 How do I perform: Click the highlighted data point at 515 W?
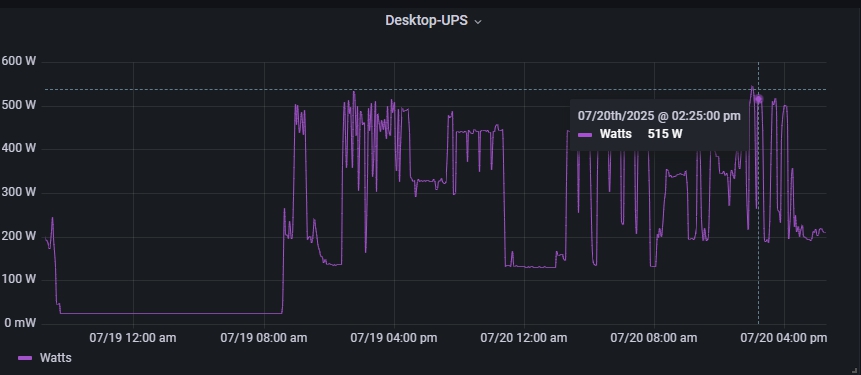758,99
